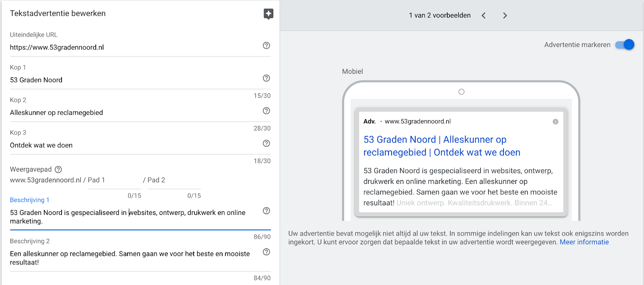Go to previous ad preview example
Image resolution: width=644 pixels, height=285 pixels.
tap(484, 15)
